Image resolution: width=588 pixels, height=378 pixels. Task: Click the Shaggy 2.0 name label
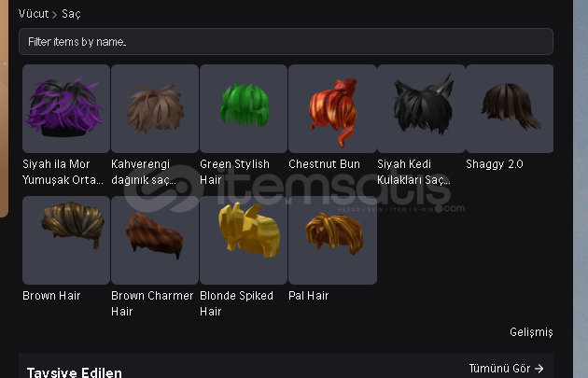click(495, 164)
